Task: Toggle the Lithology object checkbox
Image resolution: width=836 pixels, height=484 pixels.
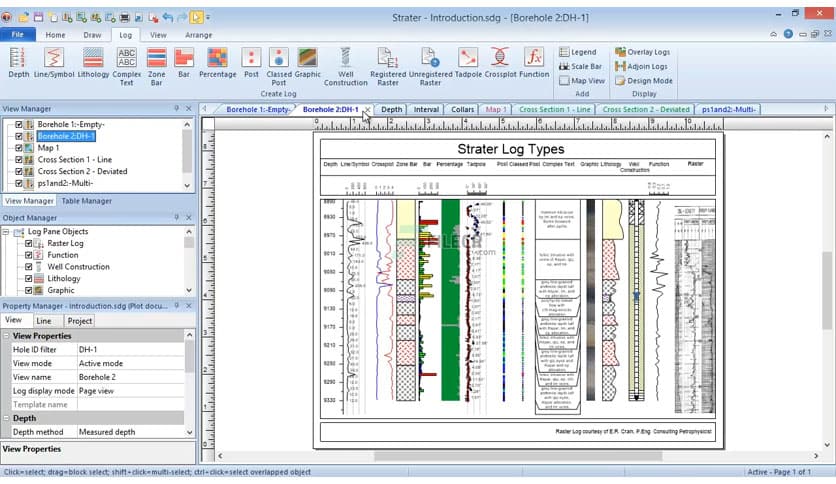Action: (x=29, y=278)
